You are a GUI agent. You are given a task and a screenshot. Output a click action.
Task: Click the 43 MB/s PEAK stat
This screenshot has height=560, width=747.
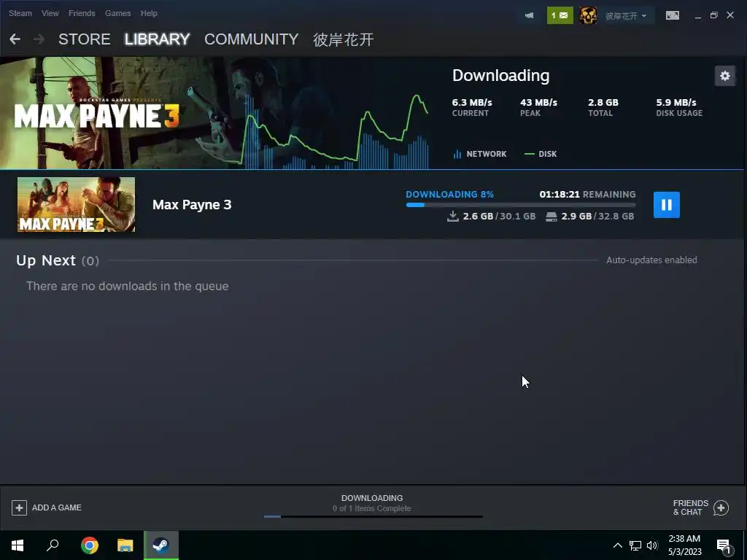point(538,107)
